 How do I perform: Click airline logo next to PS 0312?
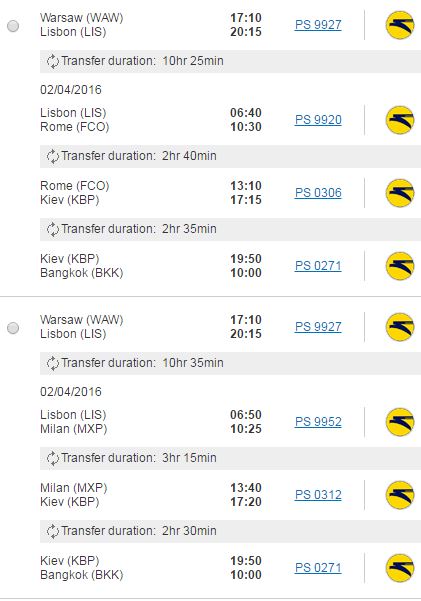(x=400, y=495)
